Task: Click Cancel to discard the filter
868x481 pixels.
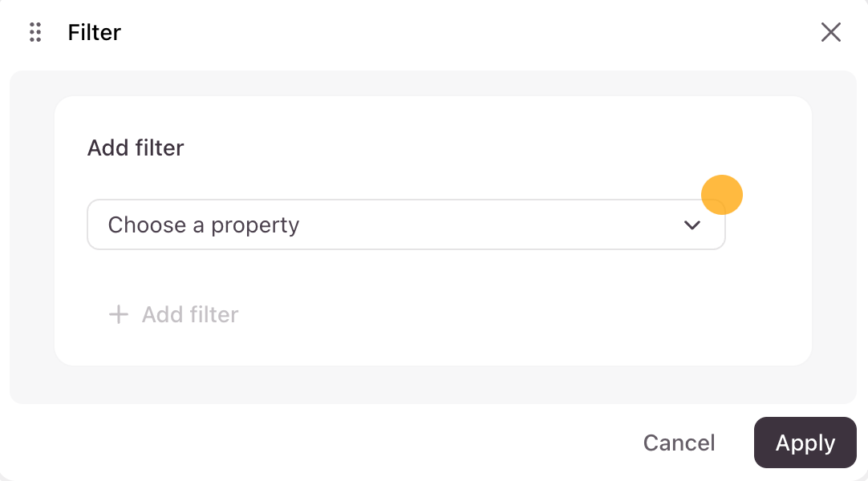Action: pyautogui.click(x=679, y=443)
